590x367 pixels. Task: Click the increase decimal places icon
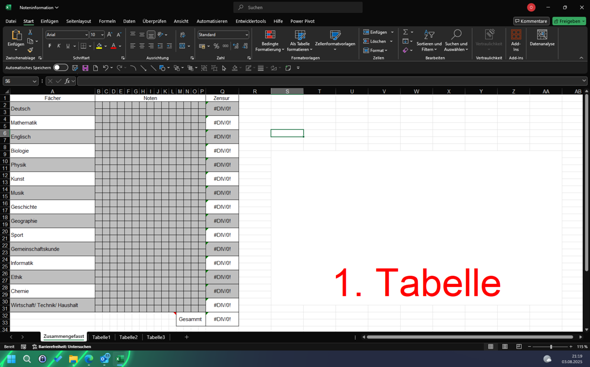[236, 46]
